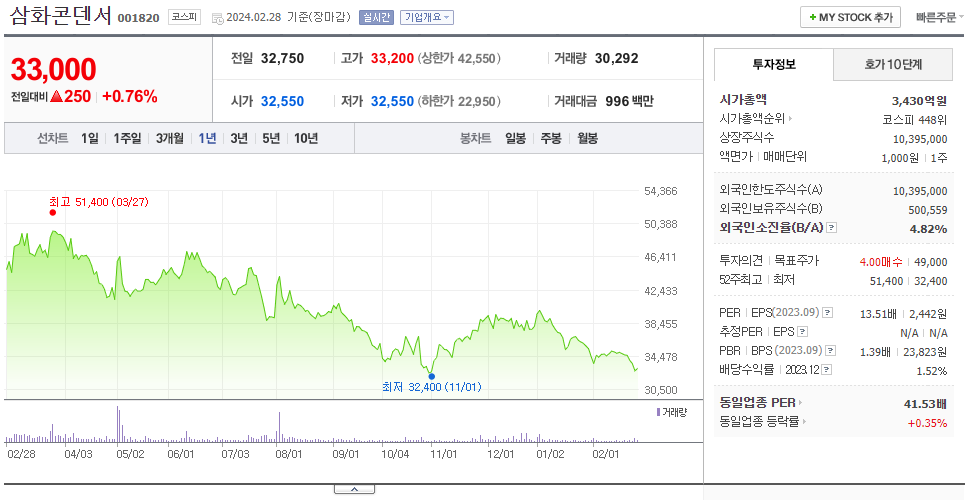Click the 3,430억원 market cap value
This screenshot has height=500, width=968.
click(x=919, y=100)
